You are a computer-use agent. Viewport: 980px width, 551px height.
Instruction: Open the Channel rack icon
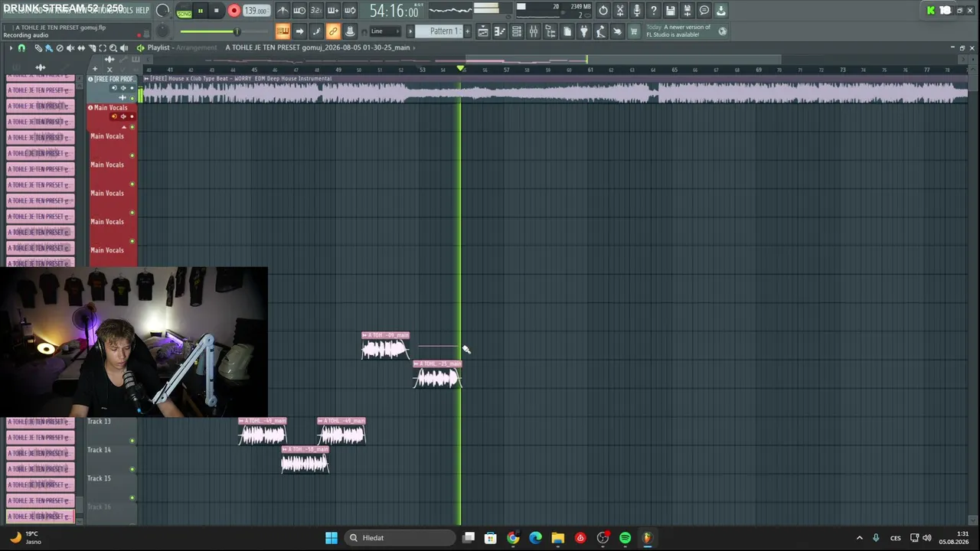click(x=517, y=31)
